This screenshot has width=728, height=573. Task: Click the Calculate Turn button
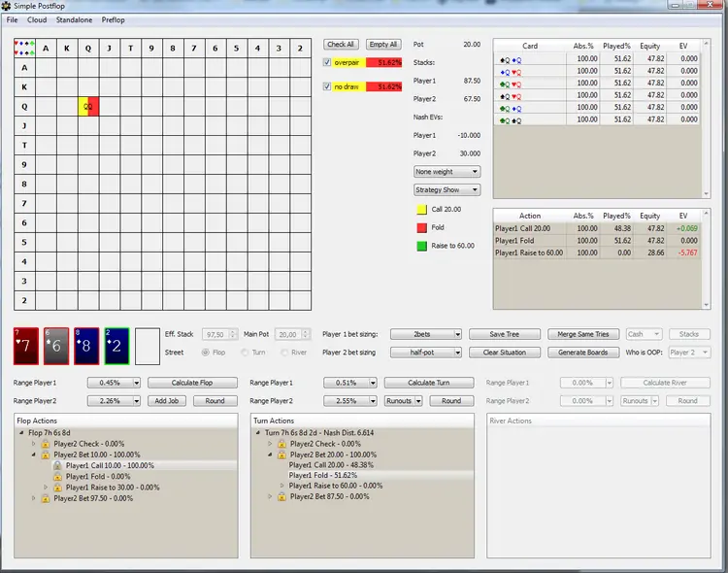[429, 383]
